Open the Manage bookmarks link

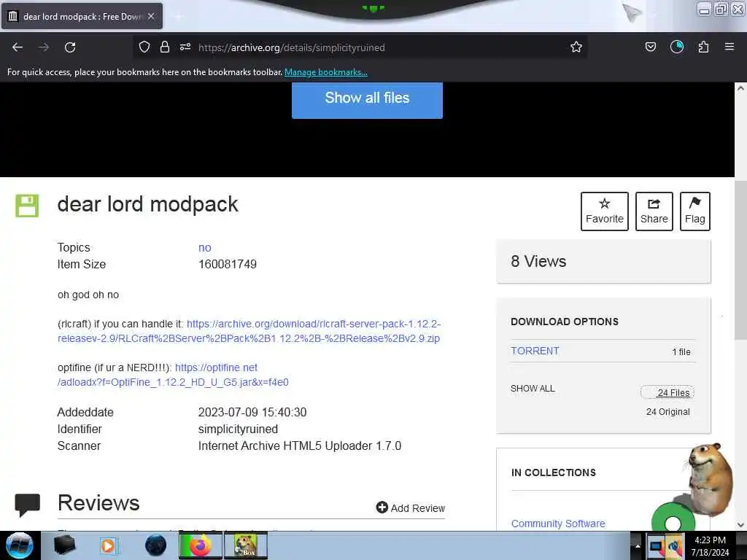(x=326, y=72)
